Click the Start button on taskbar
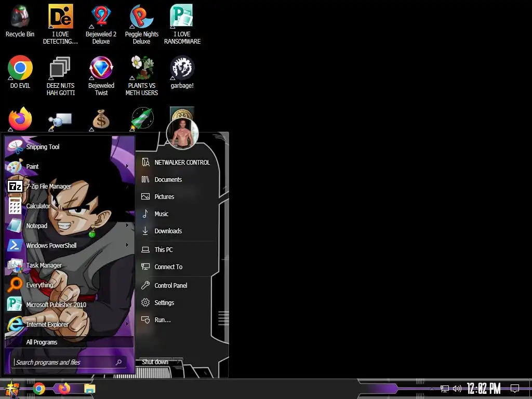Viewport: 532px width, 399px height. pos(12,389)
